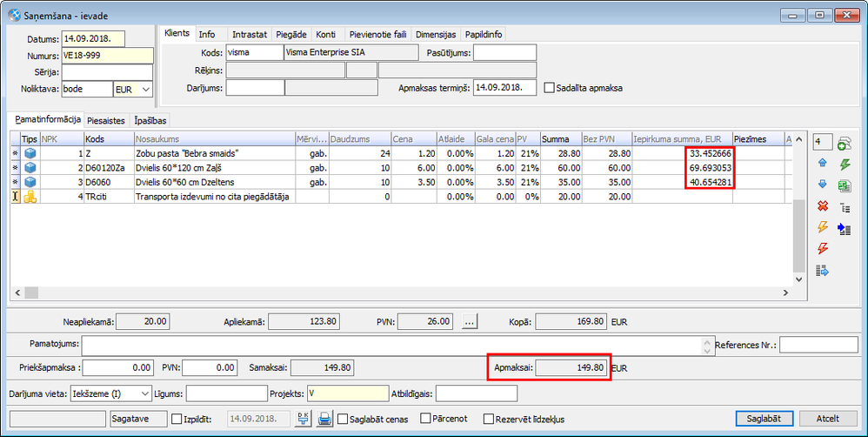Click the Projekts field containing V

coord(348,393)
